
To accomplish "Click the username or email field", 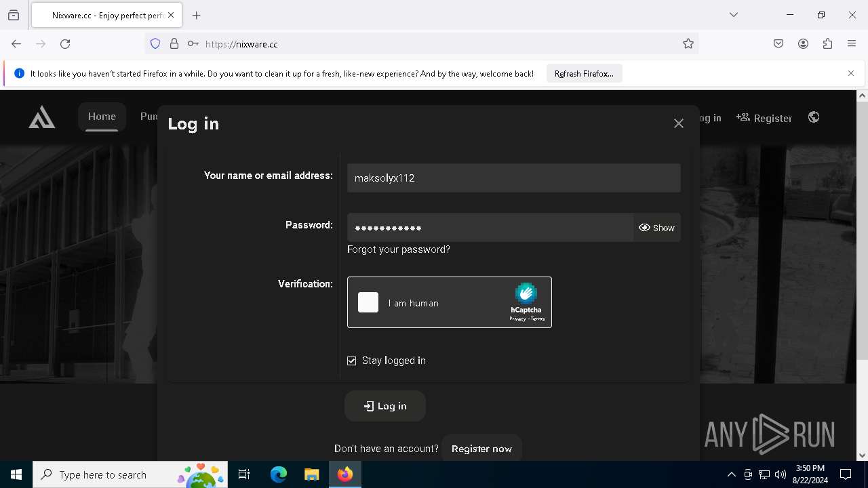I will click(x=514, y=178).
